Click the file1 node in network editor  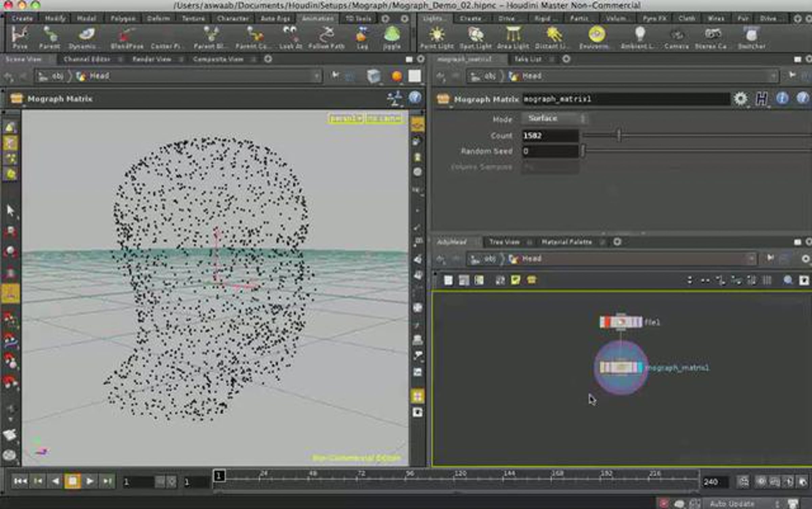tap(621, 322)
